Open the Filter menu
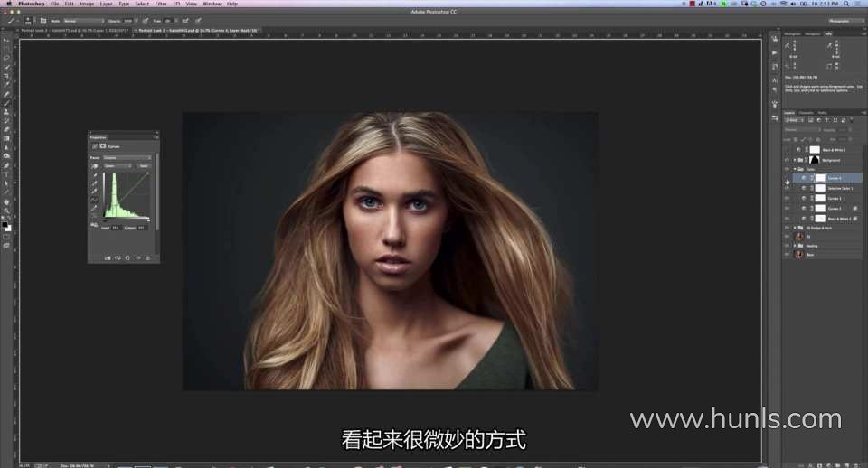The width and height of the screenshot is (868, 468). click(x=161, y=4)
